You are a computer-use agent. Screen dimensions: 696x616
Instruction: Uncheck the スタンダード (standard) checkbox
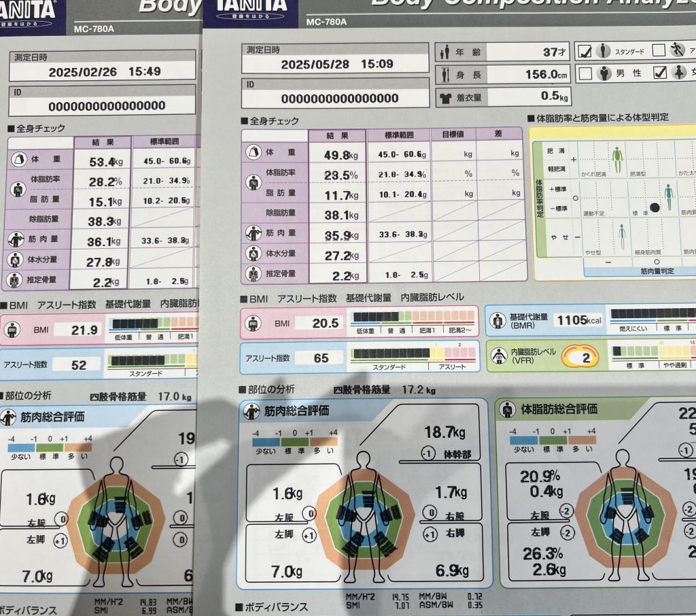[584, 50]
